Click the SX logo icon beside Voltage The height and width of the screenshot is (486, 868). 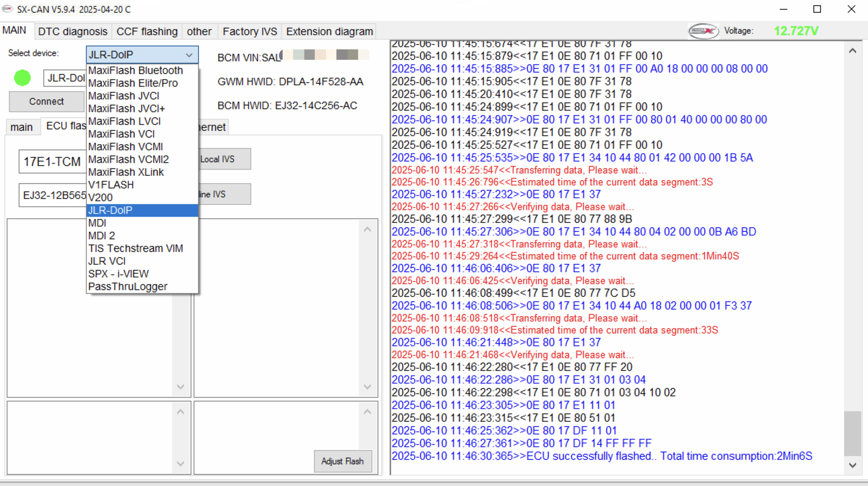coord(703,31)
